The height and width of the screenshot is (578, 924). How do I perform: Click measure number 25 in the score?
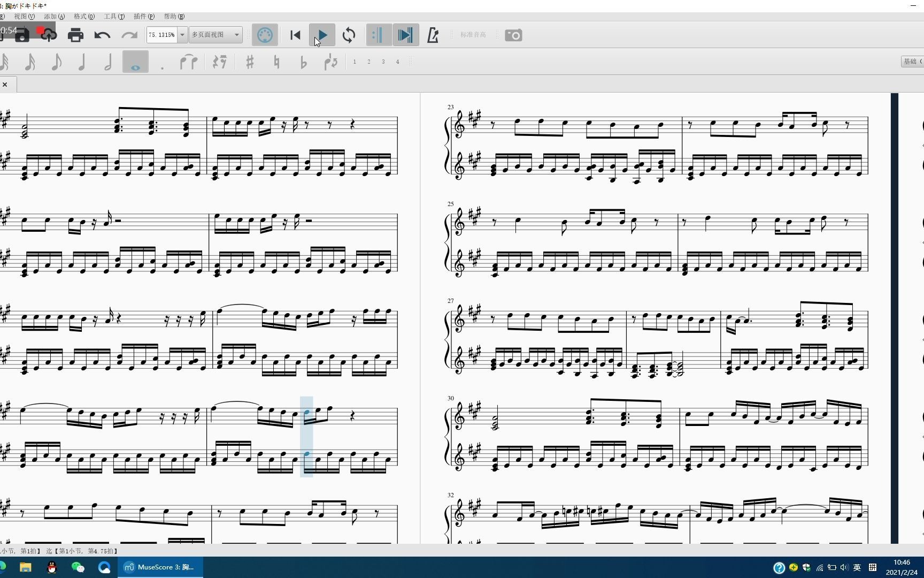[450, 204]
